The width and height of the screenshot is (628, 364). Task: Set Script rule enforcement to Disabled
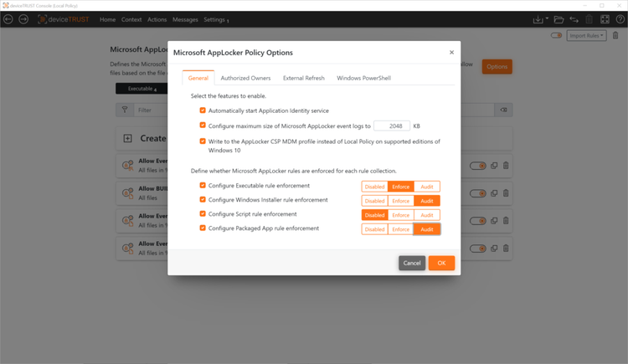click(374, 215)
